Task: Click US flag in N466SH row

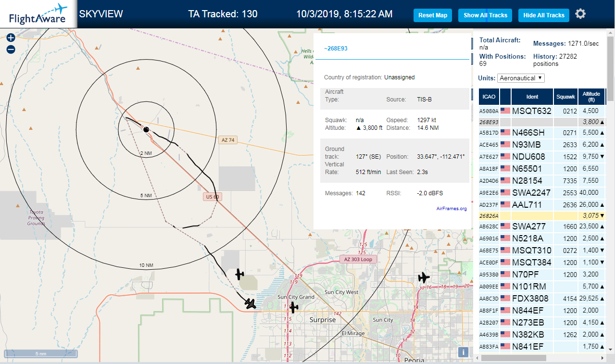Action: [505, 133]
